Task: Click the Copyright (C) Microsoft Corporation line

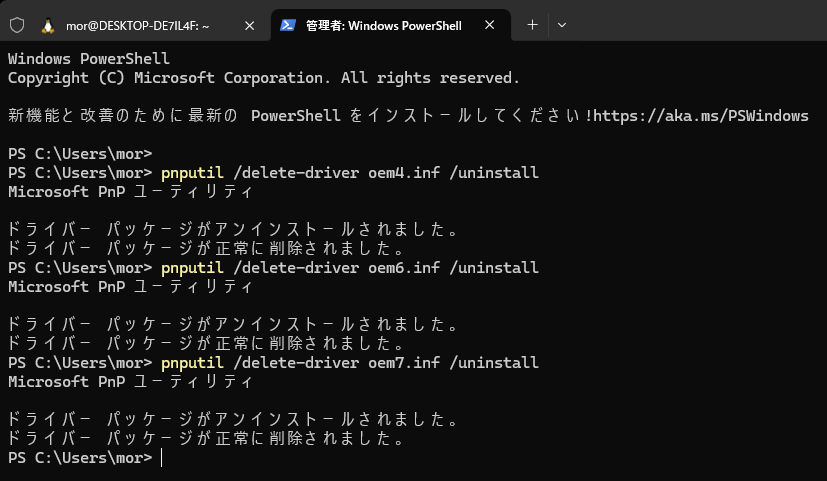Action: click(264, 78)
